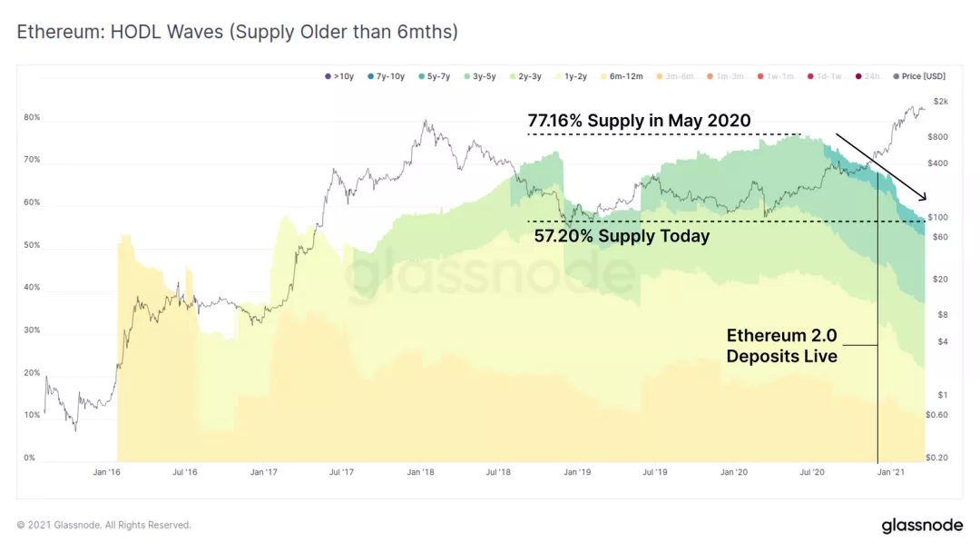Click the Jan '21 x-axis tick label
The image size is (980, 552).
coord(891,472)
